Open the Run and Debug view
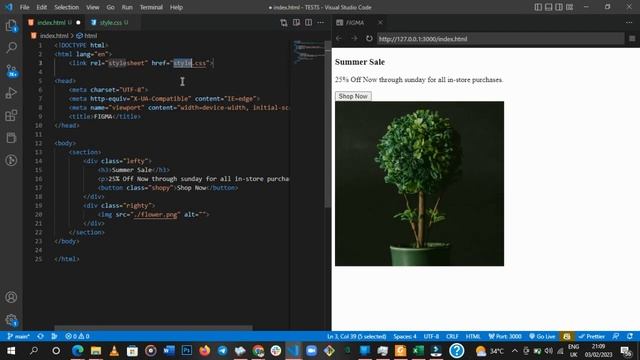The height and width of the screenshot is (360, 640). point(11,93)
